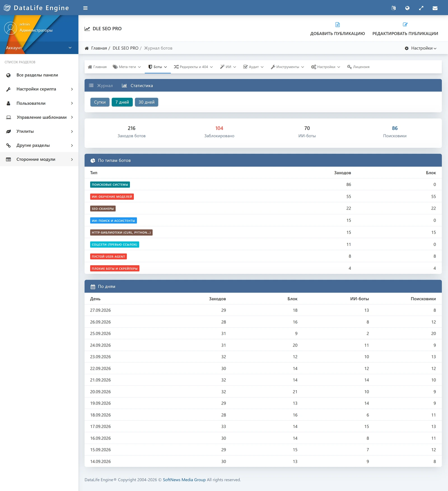The height and width of the screenshot is (491, 448).
Task: Go to module Главная nav item
Action: (97, 67)
